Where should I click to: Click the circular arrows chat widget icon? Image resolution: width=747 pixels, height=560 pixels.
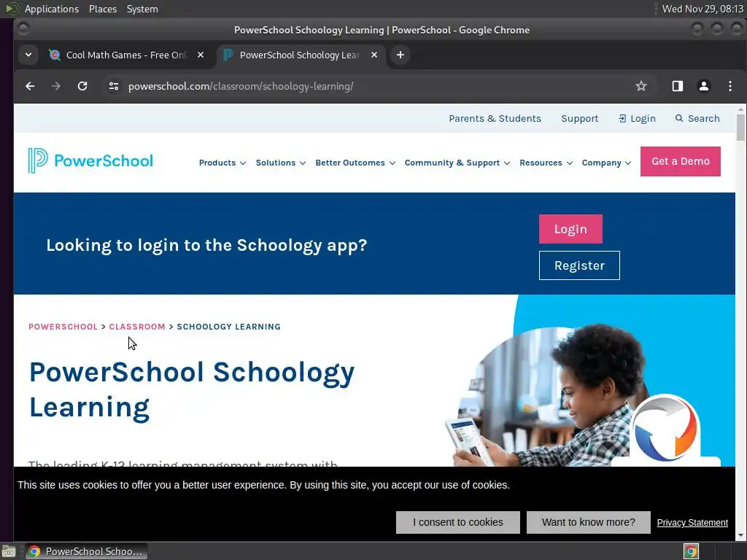click(x=665, y=429)
